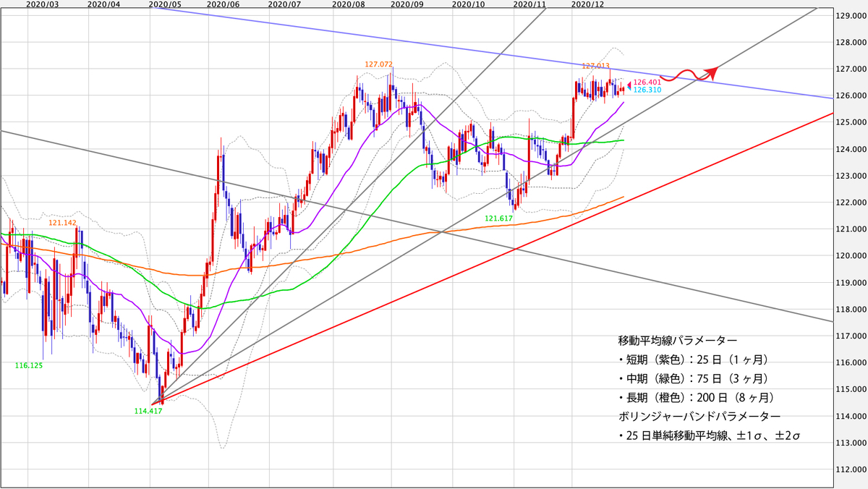The height and width of the screenshot is (489, 868).
Task: Click the 2020/05 date label
Action: click(x=163, y=4)
